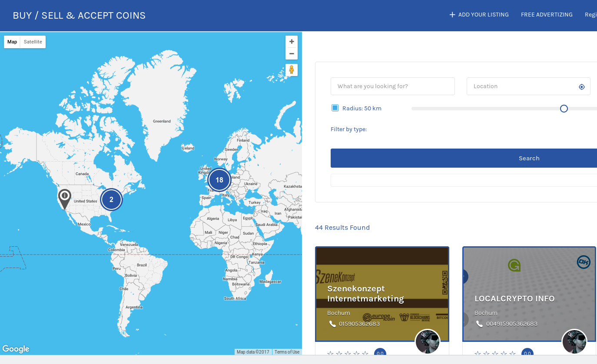
Task: Switch to Map view
Action: pyautogui.click(x=12, y=42)
